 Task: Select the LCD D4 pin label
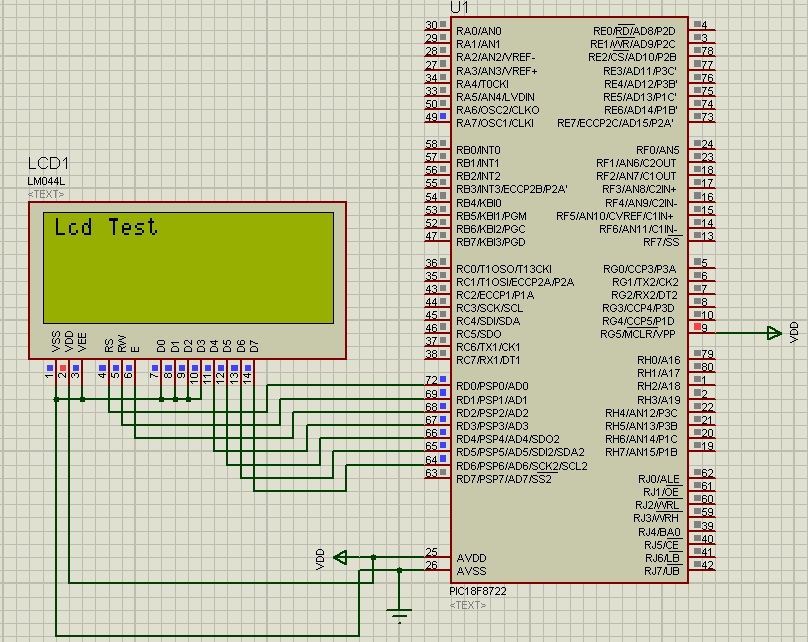(x=214, y=346)
